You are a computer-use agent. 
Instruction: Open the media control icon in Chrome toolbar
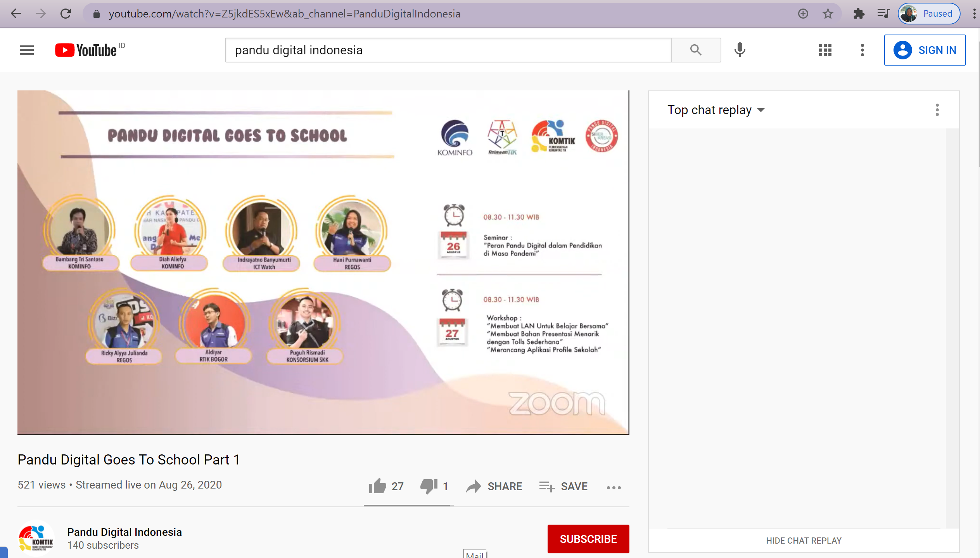[883, 14]
